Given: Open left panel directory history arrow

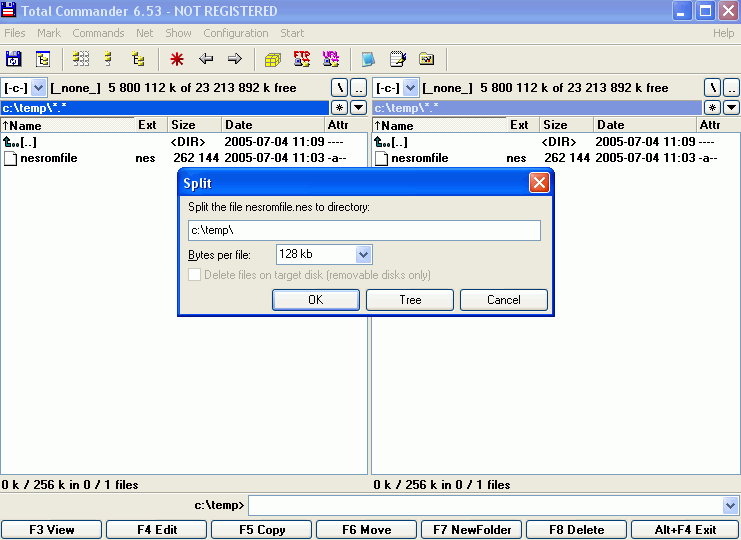Looking at the screenshot, I should [x=359, y=108].
